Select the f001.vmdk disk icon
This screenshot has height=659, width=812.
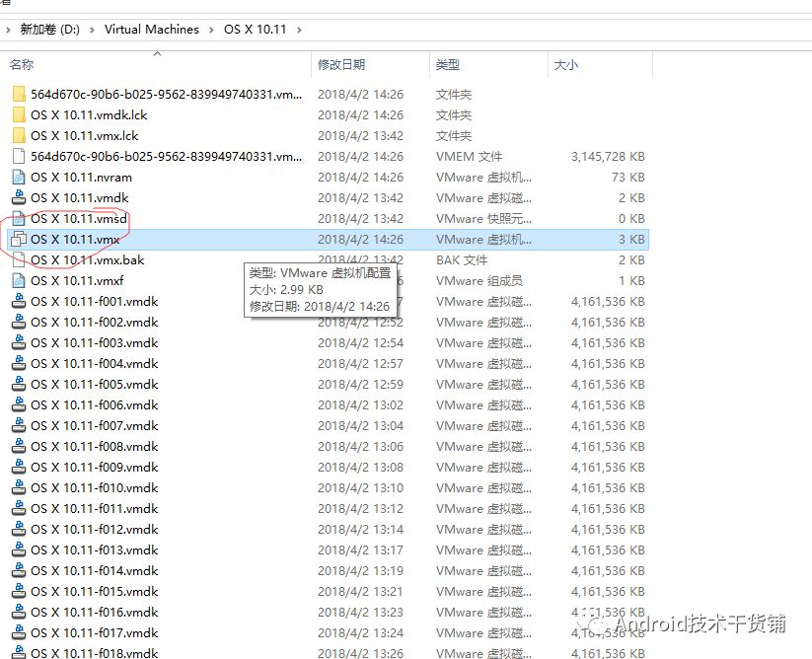coord(19,301)
